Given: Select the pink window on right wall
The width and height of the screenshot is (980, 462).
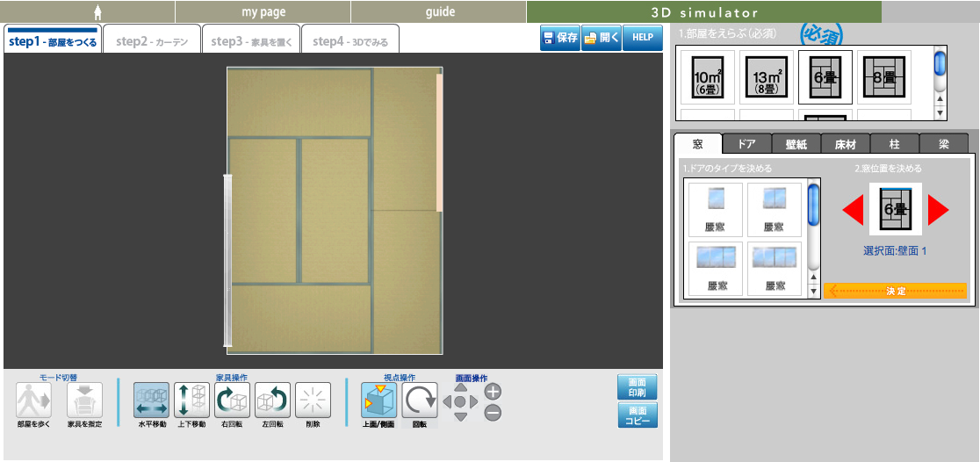Looking at the screenshot, I should (x=440, y=142).
